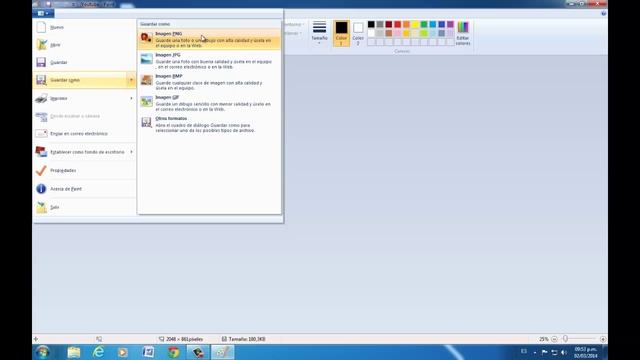Image resolution: width=640 pixels, height=360 pixels.
Task: Choose Enviar en correo electrónico
Action: tap(84, 134)
